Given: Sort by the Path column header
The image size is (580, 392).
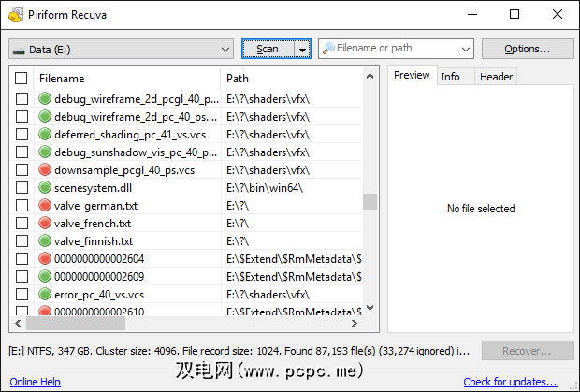Looking at the screenshot, I should click(292, 79).
